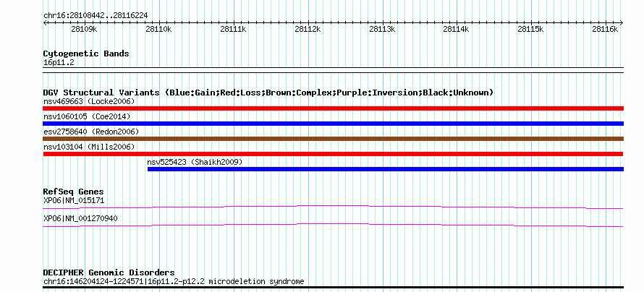Select the 28113k ruler tick label
The width and height of the screenshot is (644, 292).
click(x=382, y=29)
